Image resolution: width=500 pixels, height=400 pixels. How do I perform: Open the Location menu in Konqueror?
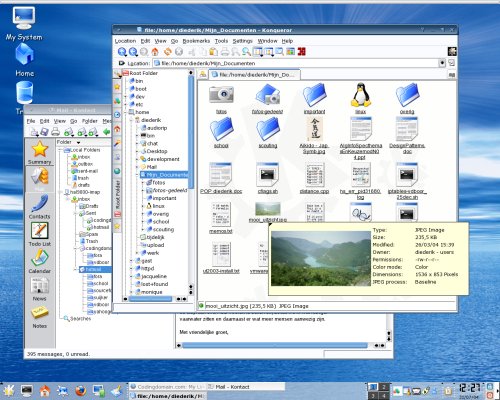point(125,41)
